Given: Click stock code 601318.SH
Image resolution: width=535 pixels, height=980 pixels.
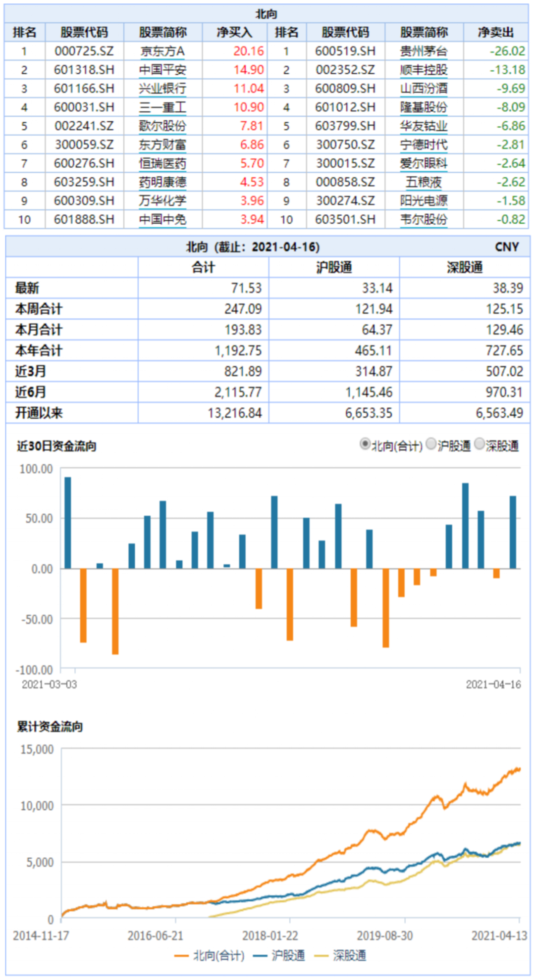Looking at the screenshot, I should pos(84,70).
